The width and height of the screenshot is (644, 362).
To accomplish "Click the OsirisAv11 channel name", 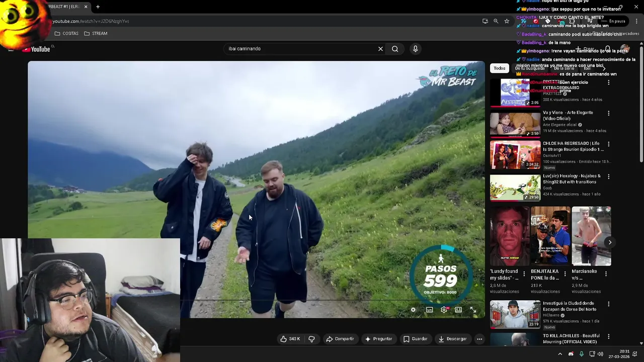I will tap(552, 156).
